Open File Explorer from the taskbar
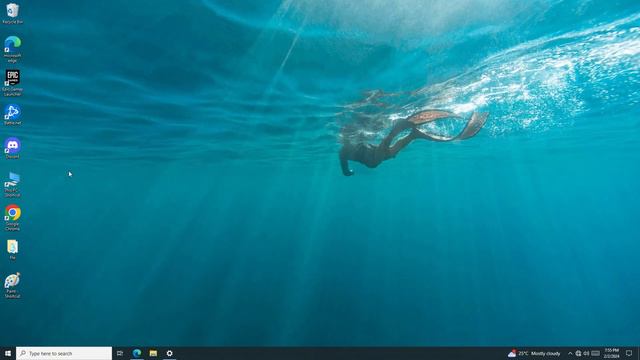 153,353
